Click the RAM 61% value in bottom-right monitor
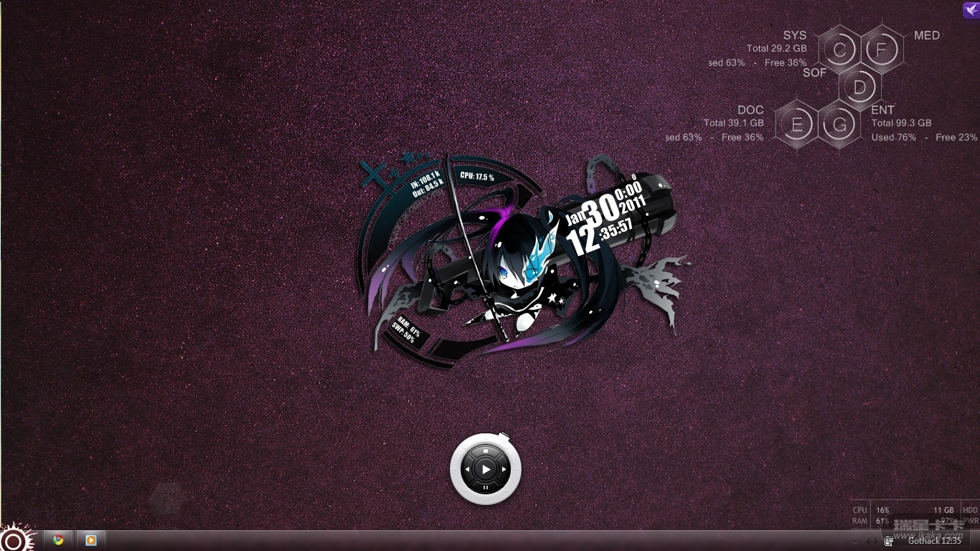 [882, 521]
